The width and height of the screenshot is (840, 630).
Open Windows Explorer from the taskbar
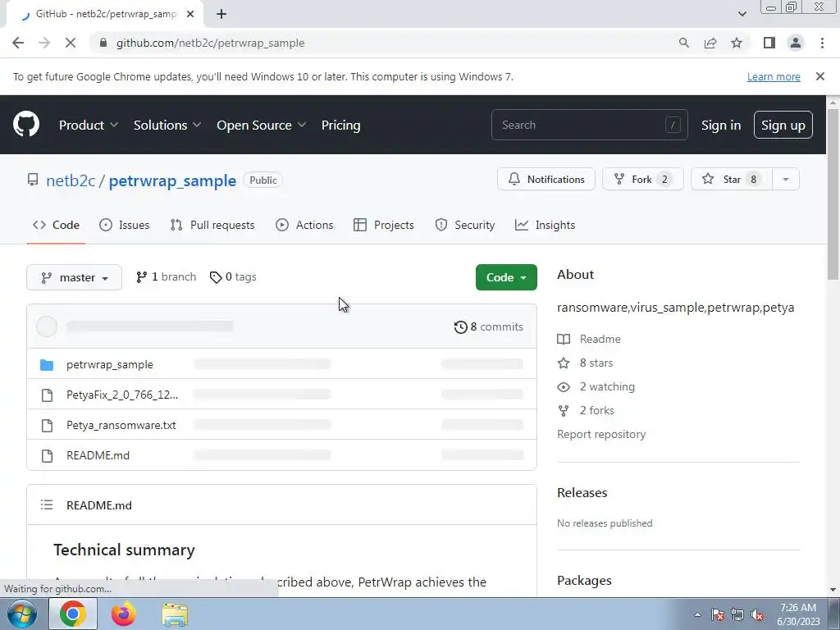pos(175,614)
